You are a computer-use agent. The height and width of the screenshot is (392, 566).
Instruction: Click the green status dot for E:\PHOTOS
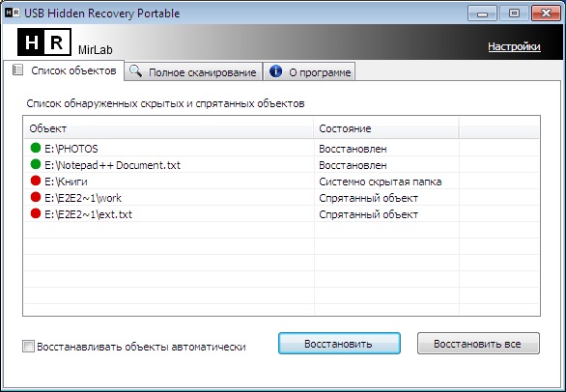click(36, 148)
